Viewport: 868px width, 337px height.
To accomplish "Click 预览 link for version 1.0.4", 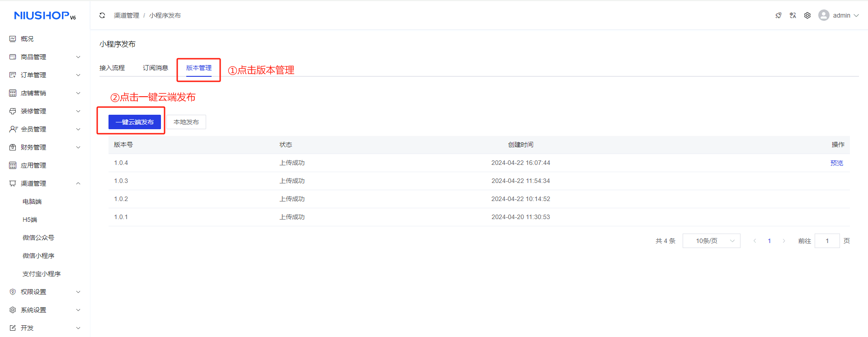I will (x=836, y=163).
